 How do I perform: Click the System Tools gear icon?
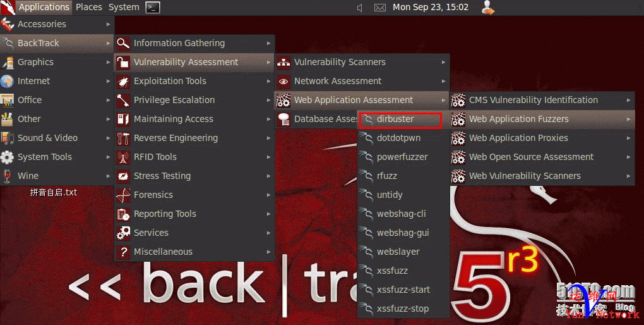pyautogui.click(x=7, y=157)
